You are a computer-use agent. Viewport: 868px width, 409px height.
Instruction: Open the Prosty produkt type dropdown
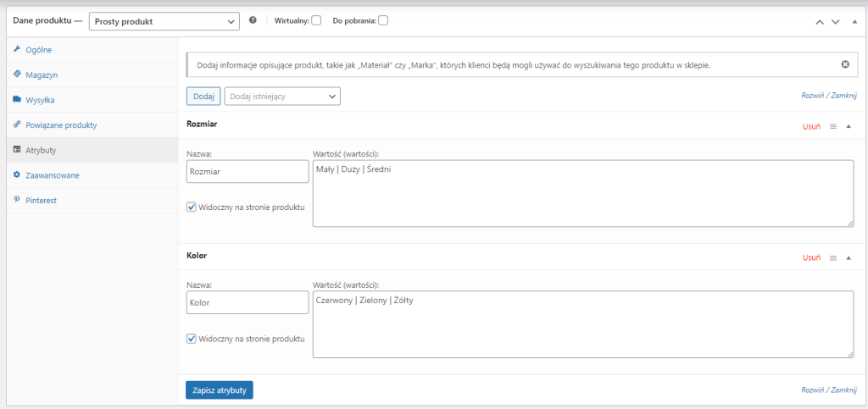[164, 21]
